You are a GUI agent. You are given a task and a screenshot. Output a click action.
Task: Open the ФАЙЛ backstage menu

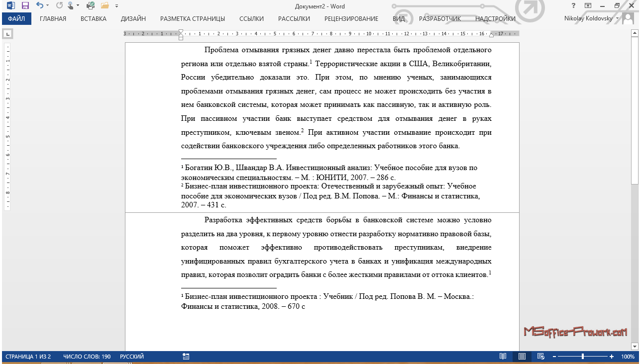click(x=16, y=19)
